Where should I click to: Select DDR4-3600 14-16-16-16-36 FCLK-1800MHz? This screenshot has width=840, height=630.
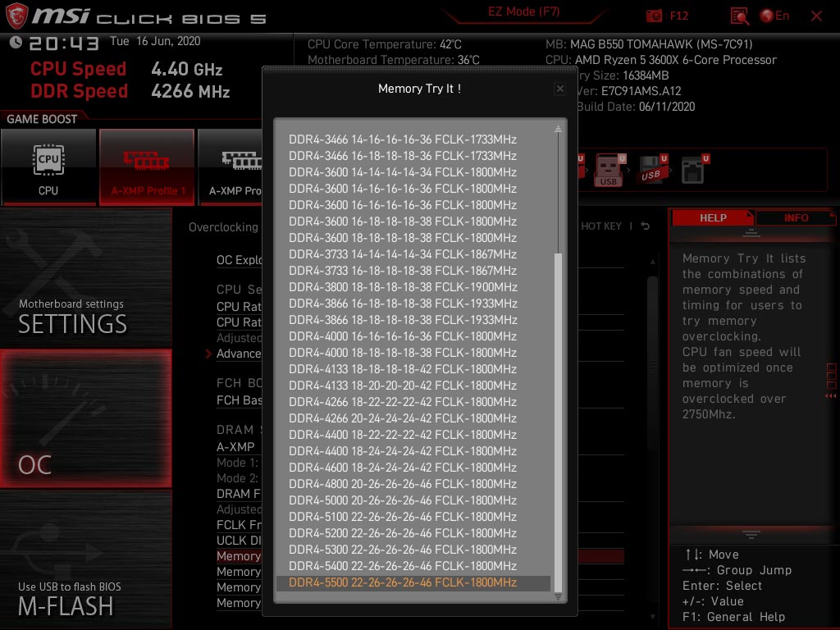402,189
